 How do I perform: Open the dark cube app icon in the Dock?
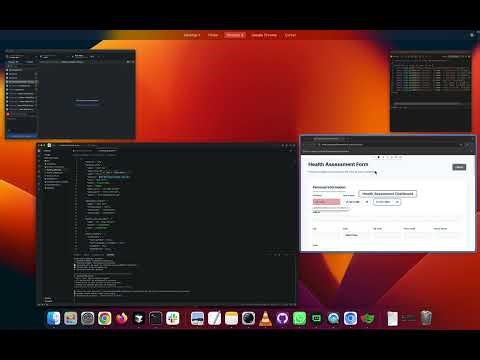coord(139,318)
